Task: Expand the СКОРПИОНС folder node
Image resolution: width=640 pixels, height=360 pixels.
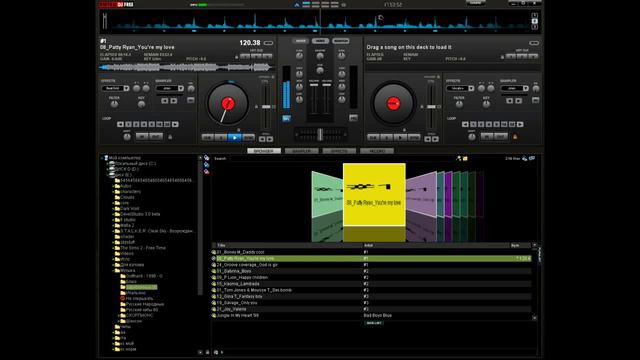Action: point(119,316)
